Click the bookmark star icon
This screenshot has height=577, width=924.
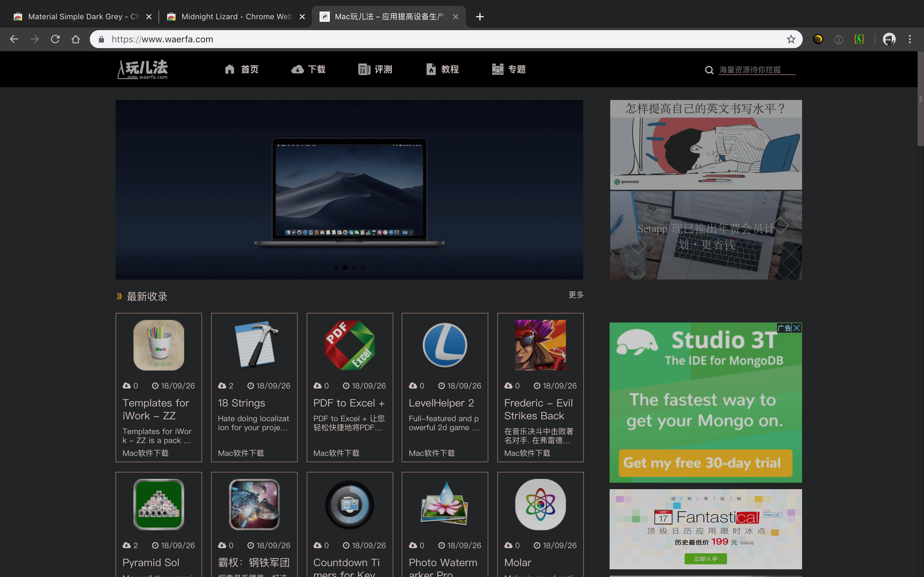click(791, 39)
